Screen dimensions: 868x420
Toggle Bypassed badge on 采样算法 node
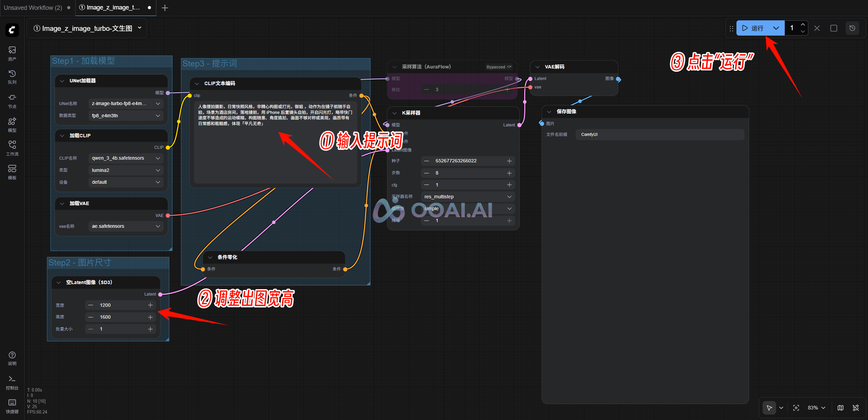coord(498,67)
